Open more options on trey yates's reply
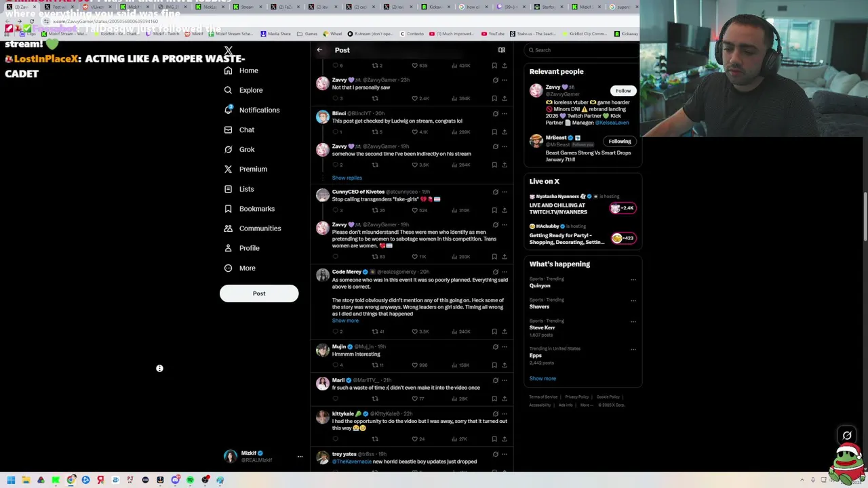The height and width of the screenshot is (488, 868). click(504, 454)
